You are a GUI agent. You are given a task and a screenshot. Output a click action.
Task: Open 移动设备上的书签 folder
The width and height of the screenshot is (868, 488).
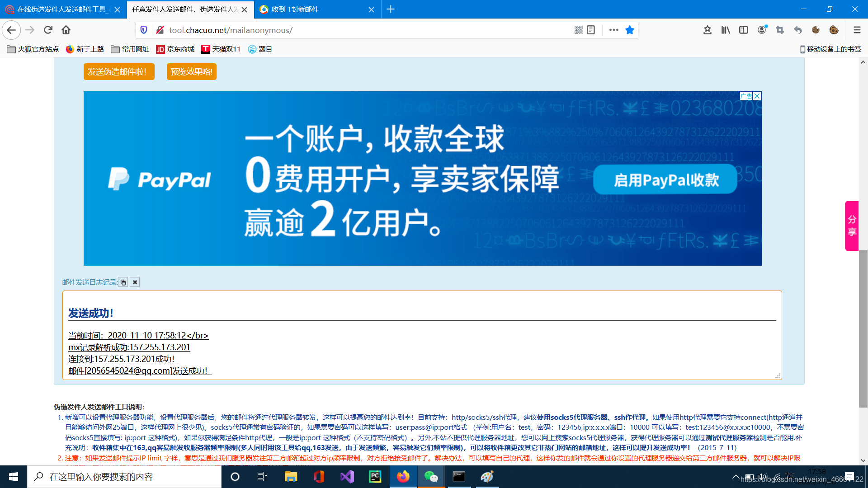point(830,49)
